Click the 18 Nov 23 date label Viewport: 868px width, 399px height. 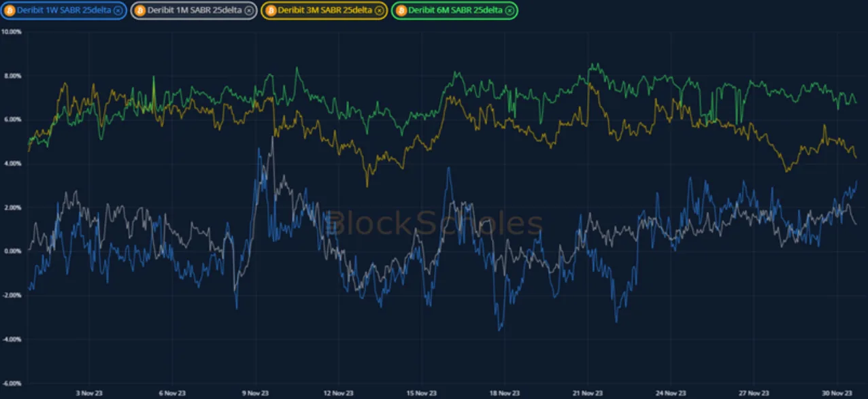click(x=505, y=393)
